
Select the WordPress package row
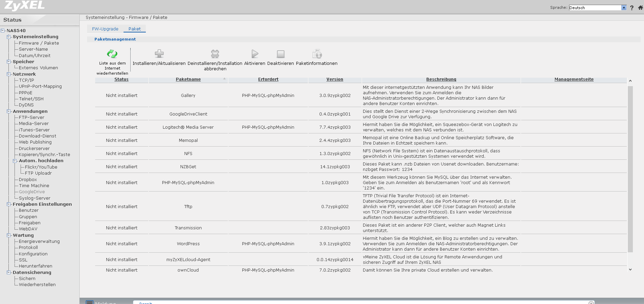coord(361,244)
